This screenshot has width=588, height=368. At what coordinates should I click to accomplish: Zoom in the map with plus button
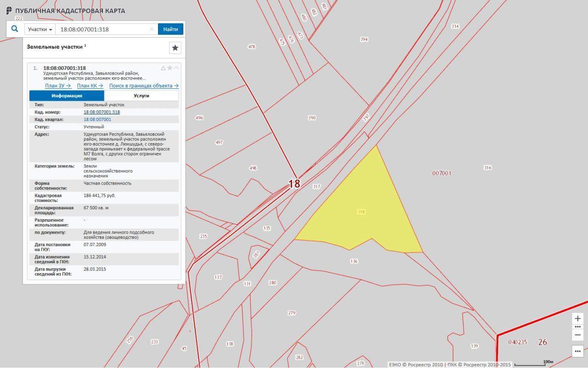(x=578, y=318)
